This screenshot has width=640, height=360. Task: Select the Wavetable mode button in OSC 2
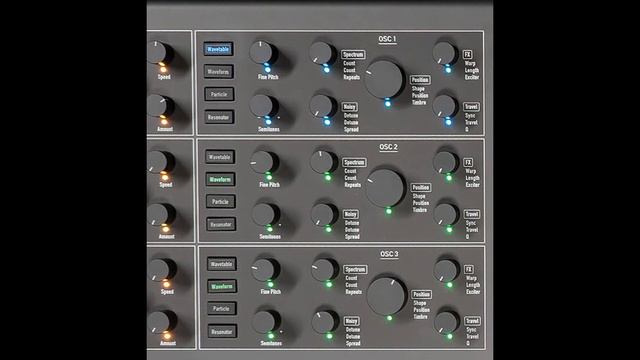[220, 157]
